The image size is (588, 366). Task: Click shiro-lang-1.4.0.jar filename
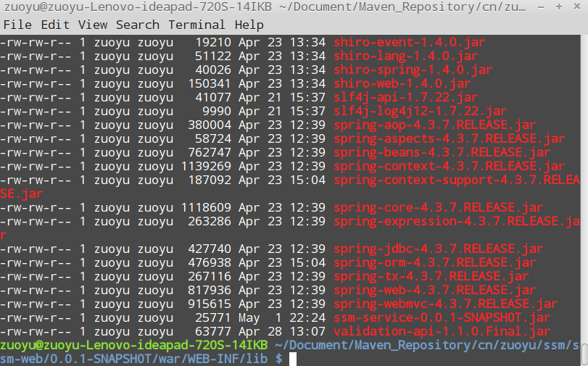point(406,57)
